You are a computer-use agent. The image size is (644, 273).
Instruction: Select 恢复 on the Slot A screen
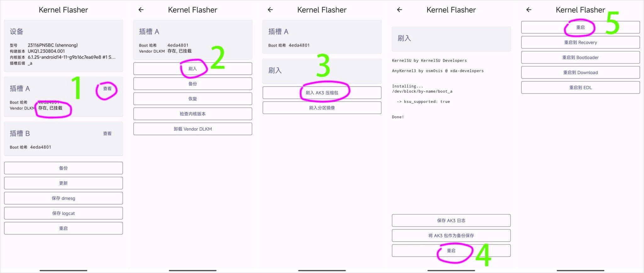(192, 99)
